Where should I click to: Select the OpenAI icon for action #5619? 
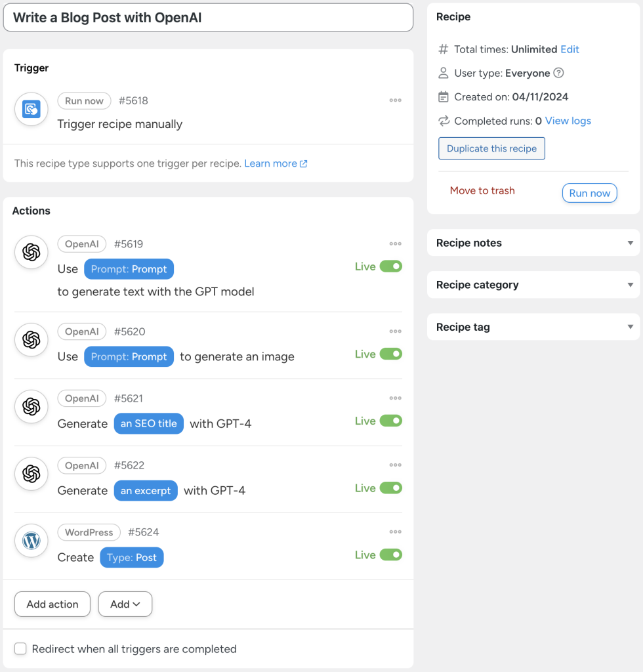[x=31, y=252]
